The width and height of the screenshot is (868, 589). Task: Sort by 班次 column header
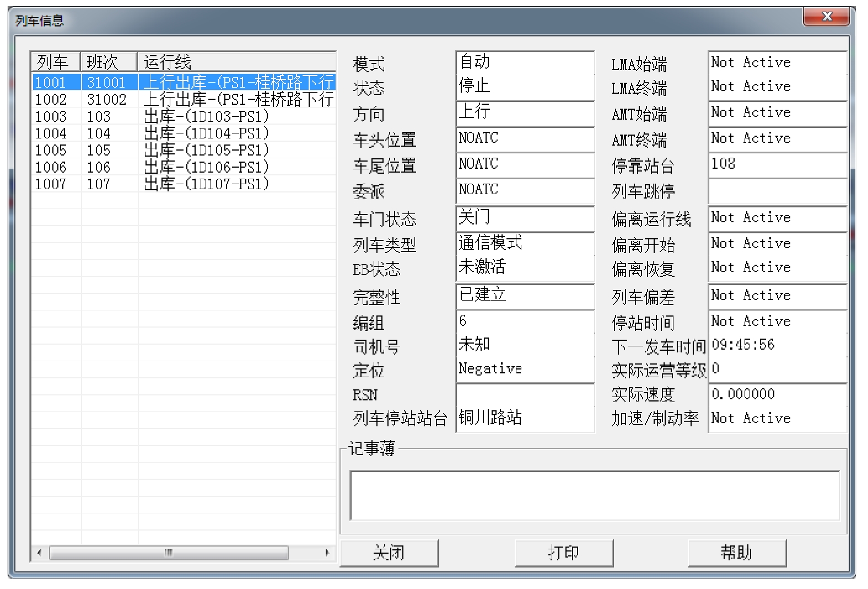coord(108,62)
